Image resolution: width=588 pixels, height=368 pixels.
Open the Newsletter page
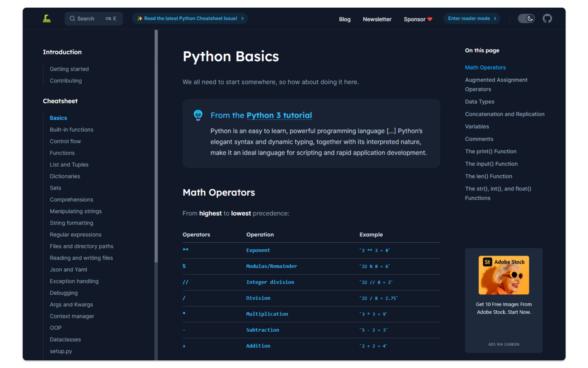[377, 19]
